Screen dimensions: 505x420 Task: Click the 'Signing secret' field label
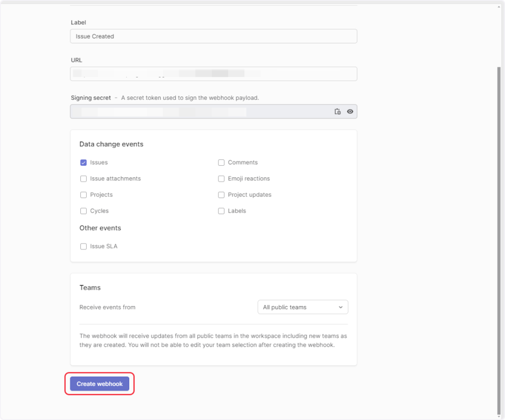[x=91, y=98]
